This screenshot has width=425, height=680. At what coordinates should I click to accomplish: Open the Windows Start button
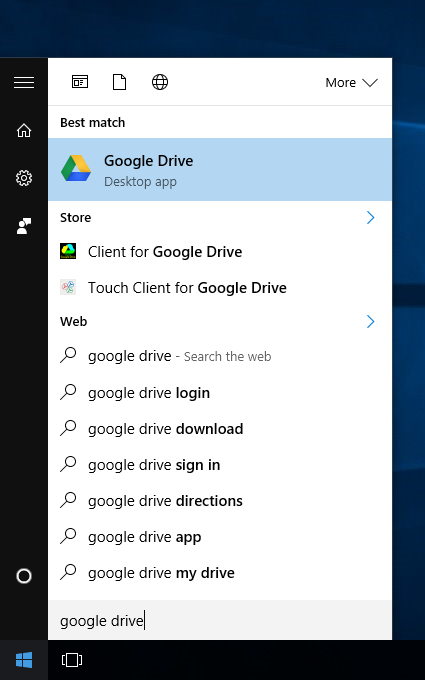click(24, 660)
